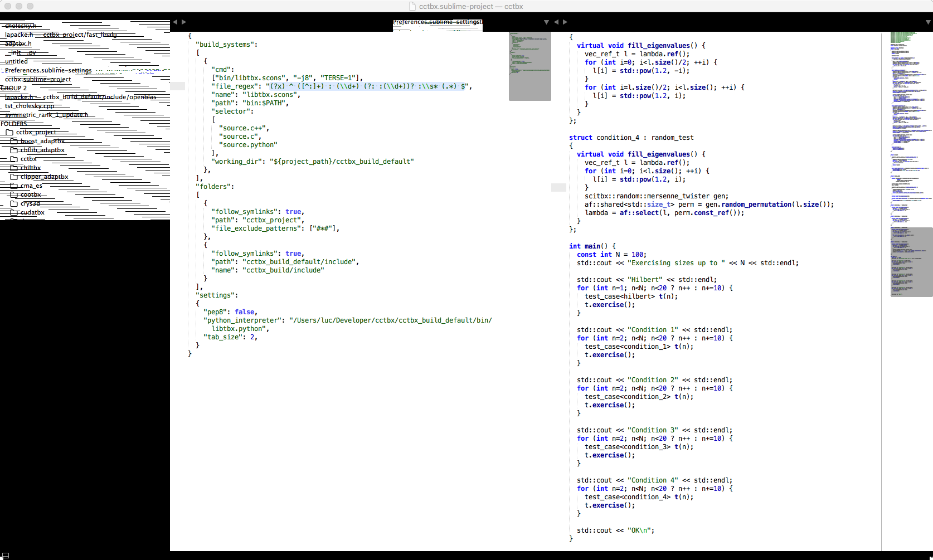This screenshot has height=560, width=933.
Task: Click the left editor's minimap viewport
Action: (529, 66)
